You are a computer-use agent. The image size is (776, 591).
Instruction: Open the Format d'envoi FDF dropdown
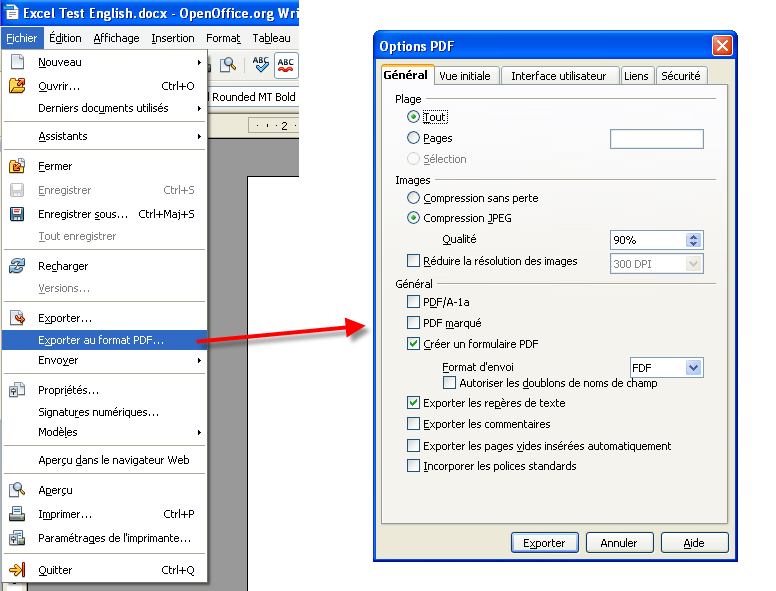pos(694,368)
